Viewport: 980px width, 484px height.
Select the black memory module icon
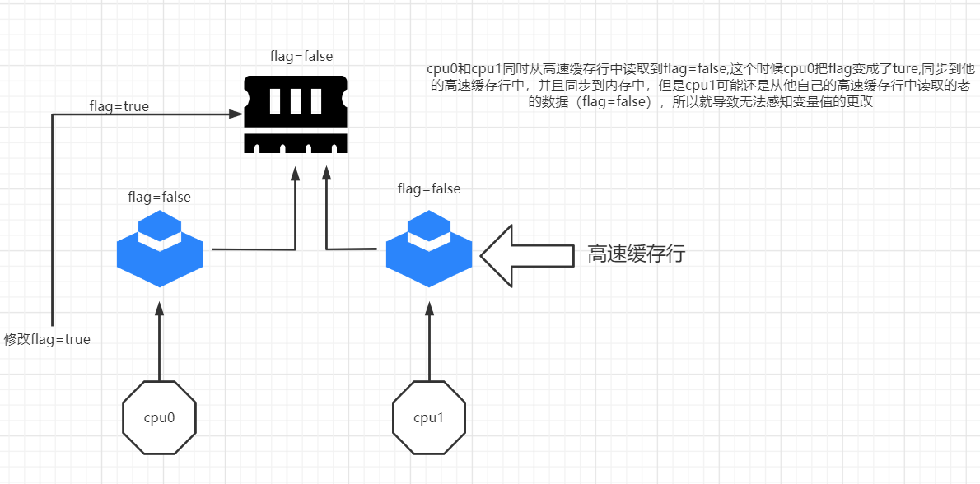coord(295,114)
